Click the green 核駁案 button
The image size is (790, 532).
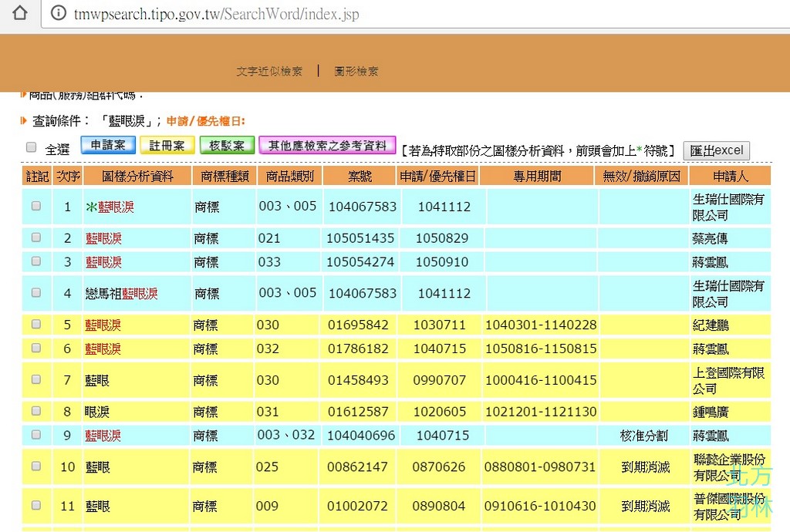click(x=227, y=146)
